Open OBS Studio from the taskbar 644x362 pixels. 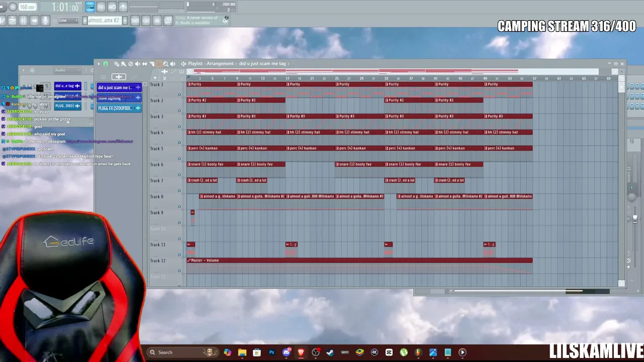[x=315, y=352]
